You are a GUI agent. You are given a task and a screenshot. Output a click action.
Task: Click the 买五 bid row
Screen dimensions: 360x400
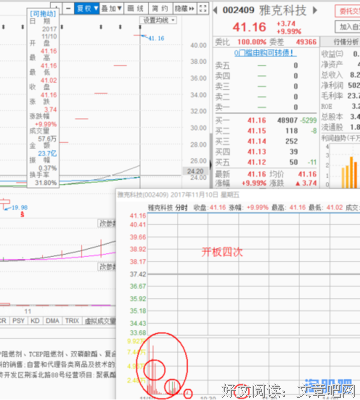pyautogui.click(x=265, y=162)
